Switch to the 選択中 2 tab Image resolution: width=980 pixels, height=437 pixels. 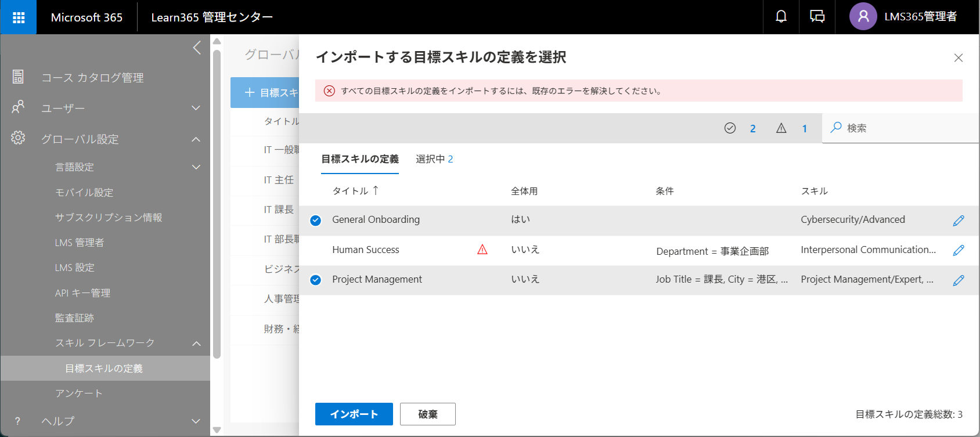tap(434, 159)
